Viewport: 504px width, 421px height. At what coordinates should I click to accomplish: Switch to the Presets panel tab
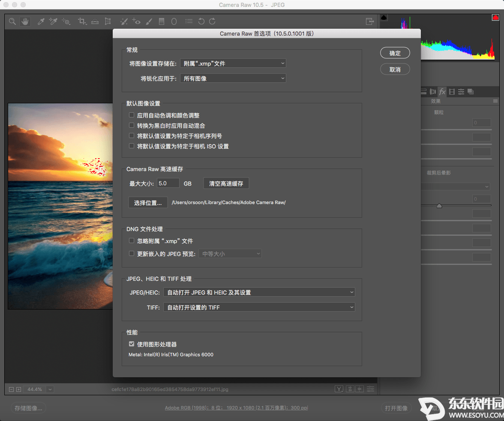[x=461, y=92]
